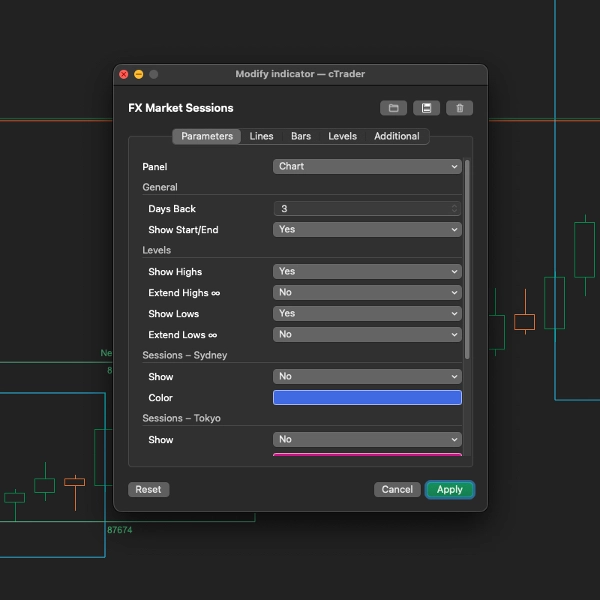Minimize the Modify indicator window

pyautogui.click(x=139, y=74)
